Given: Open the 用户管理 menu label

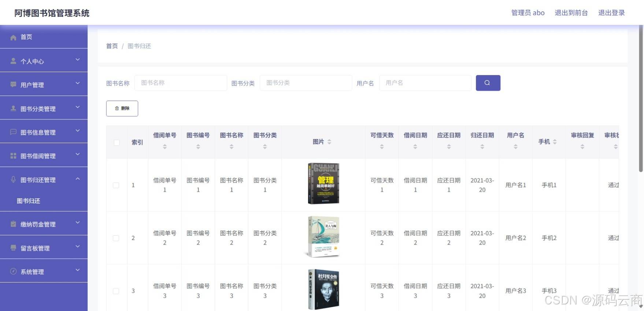Looking at the screenshot, I should pyautogui.click(x=32, y=85).
